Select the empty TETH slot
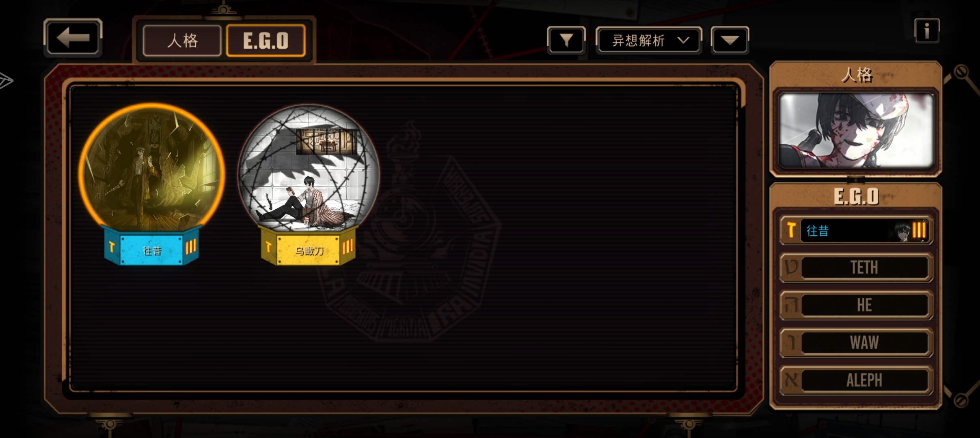980x438 pixels. coord(856,268)
